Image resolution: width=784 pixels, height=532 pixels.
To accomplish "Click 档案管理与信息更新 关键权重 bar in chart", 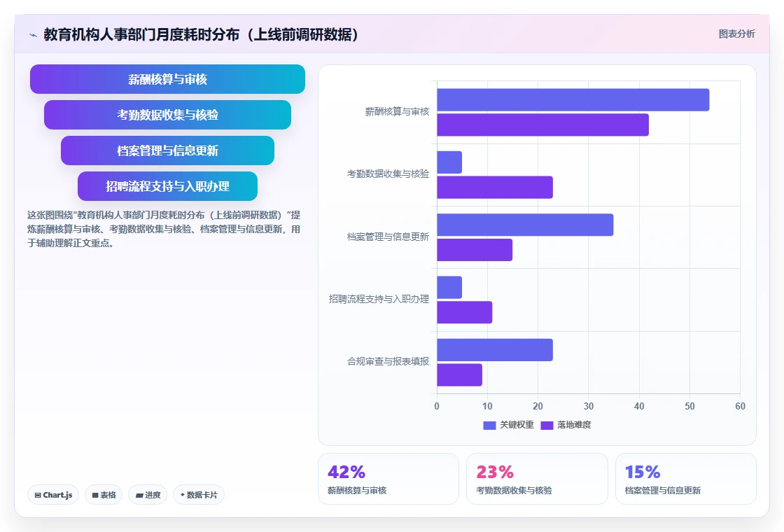I will pos(525,225).
